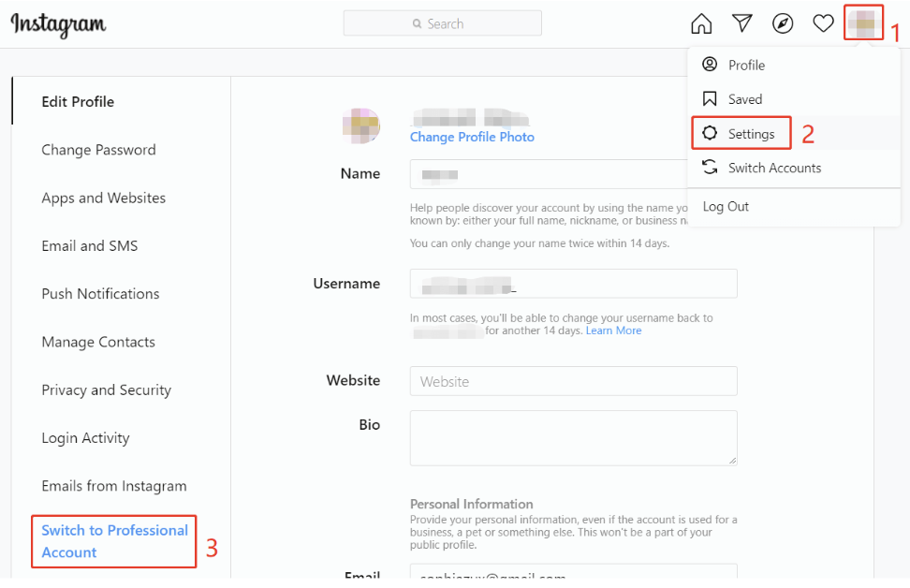Open the Learn More link
The height and width of the screenshot is (588, 910).
[x=613, y=331]
